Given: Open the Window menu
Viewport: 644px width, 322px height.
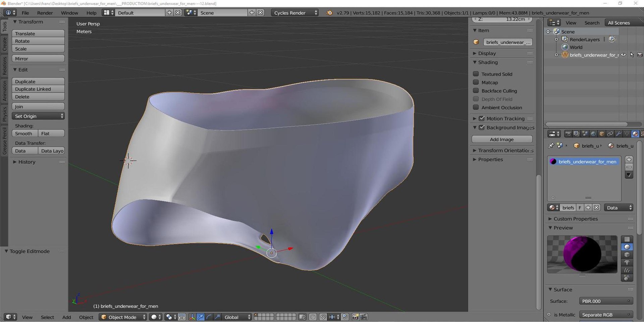Looking at the screenshot, I should pyautogui.click(x=69, y=13).
